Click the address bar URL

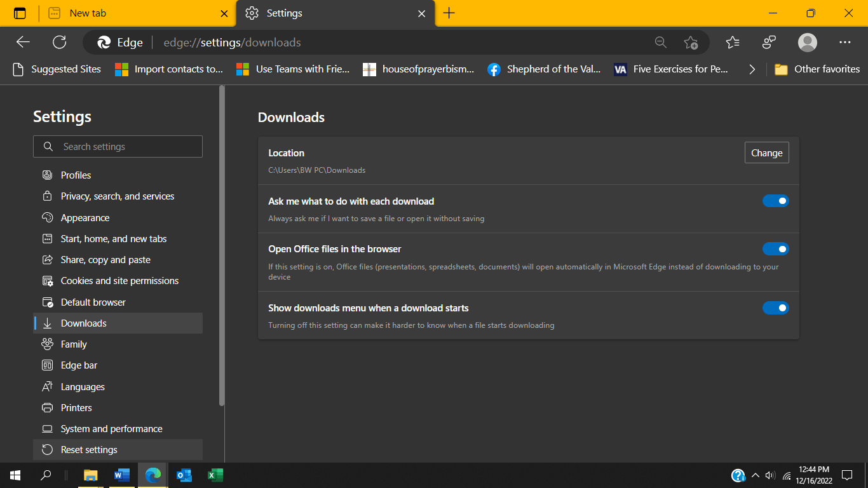233,43
